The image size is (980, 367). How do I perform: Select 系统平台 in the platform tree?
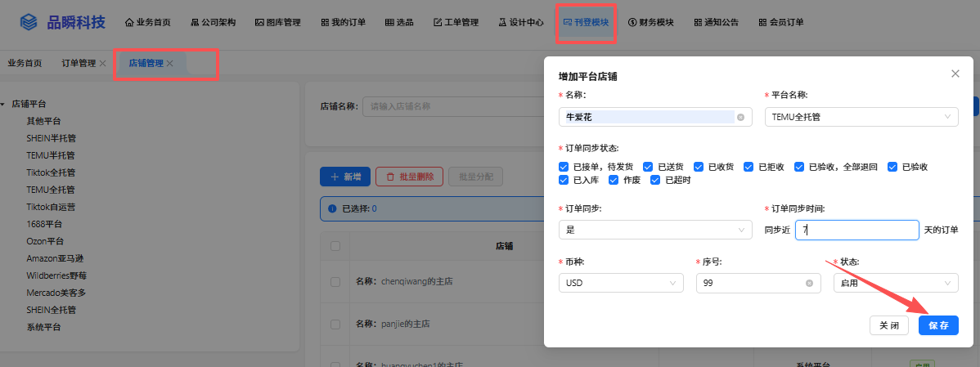click(43, 327)
